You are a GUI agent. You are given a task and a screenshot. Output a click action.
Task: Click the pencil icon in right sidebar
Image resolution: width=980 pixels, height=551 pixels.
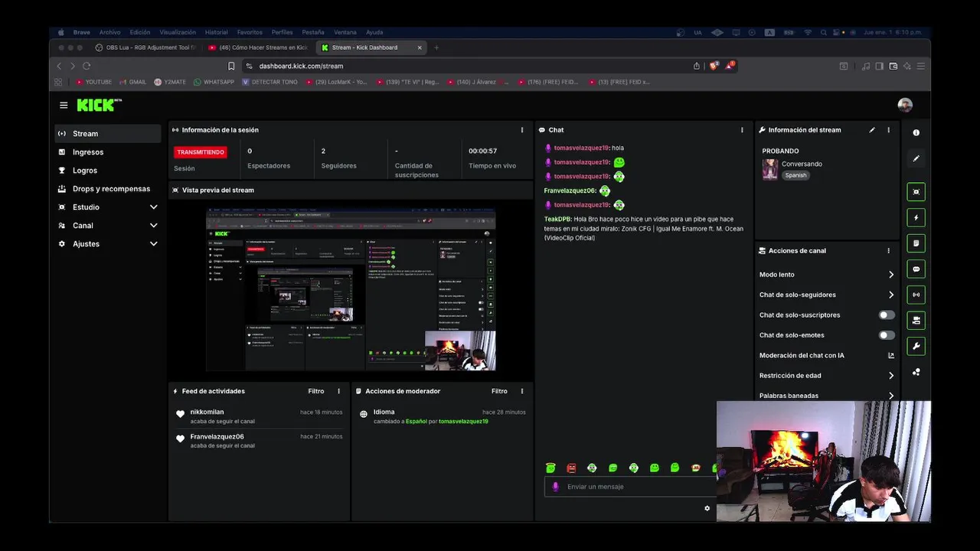[x=916, y=158]
